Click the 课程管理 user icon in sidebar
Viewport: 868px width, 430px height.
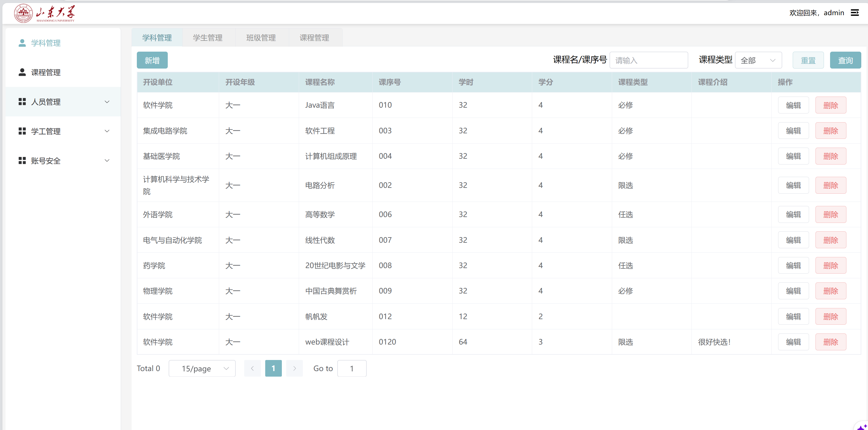point(22,72)
